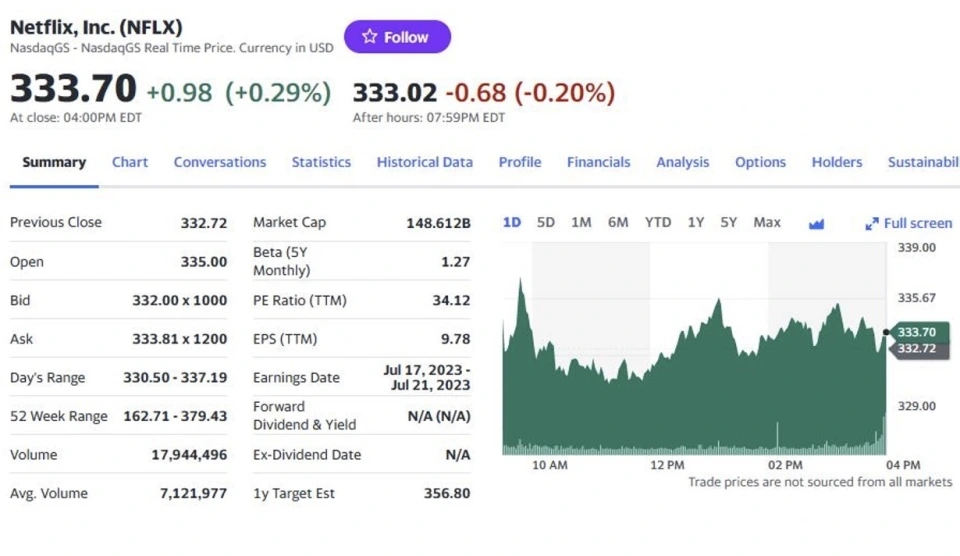Open the Statistics tab

coord(321,162)
